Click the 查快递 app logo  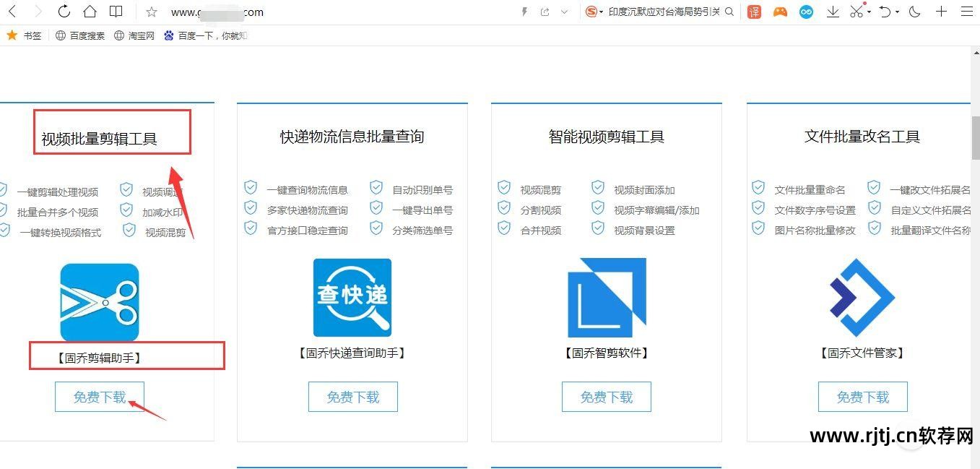click(352, 298)
